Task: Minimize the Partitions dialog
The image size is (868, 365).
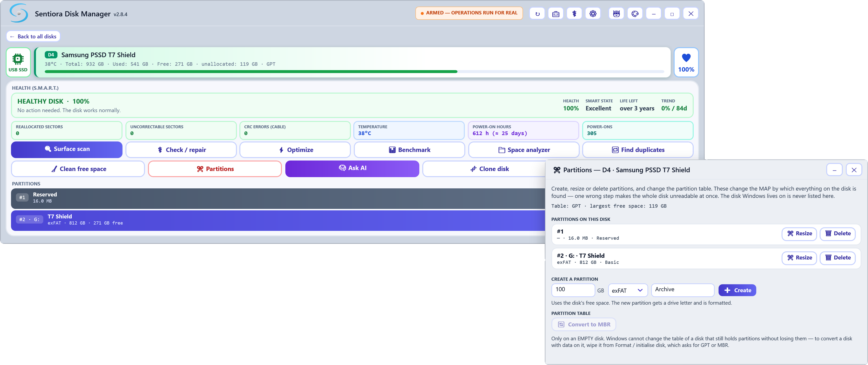Action: coord(834,170)
